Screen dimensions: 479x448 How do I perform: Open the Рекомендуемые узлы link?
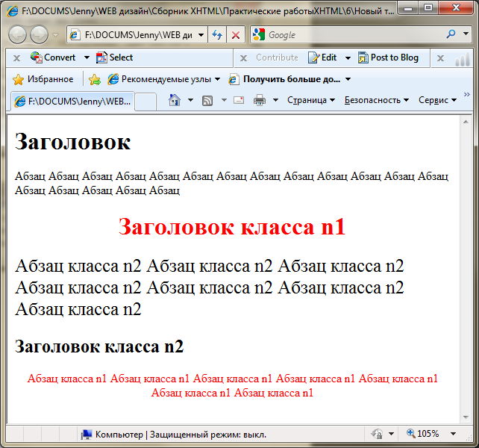164,79
